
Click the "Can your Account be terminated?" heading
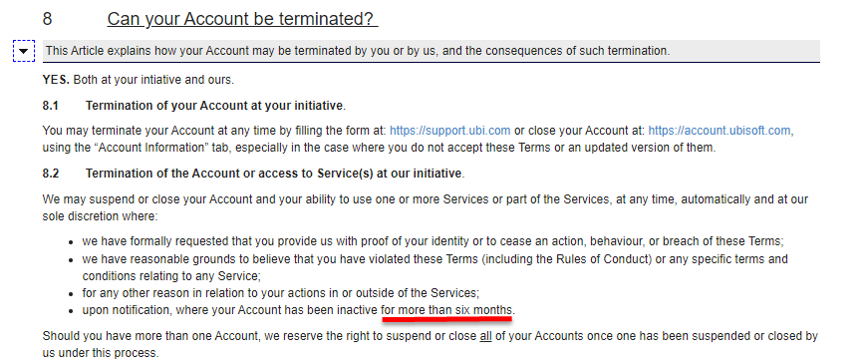tap(242, 19)
